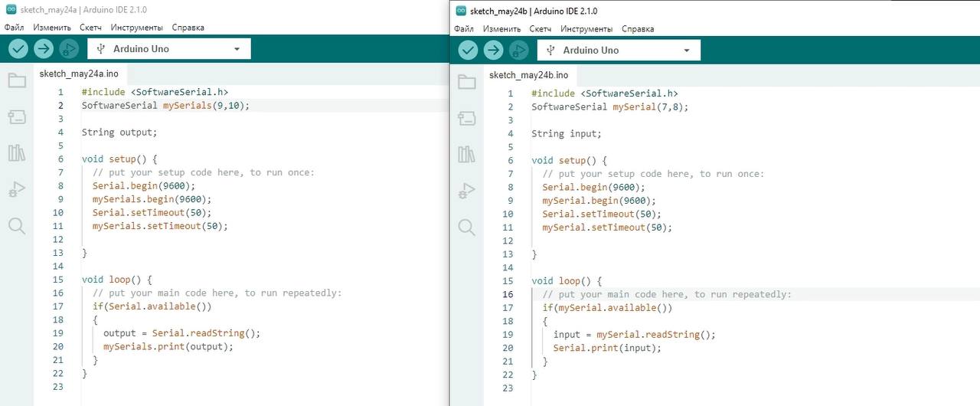Click 'if(mySerial.available())' line
Viewport: 980px width, 406px height.
tap(608, 308)
